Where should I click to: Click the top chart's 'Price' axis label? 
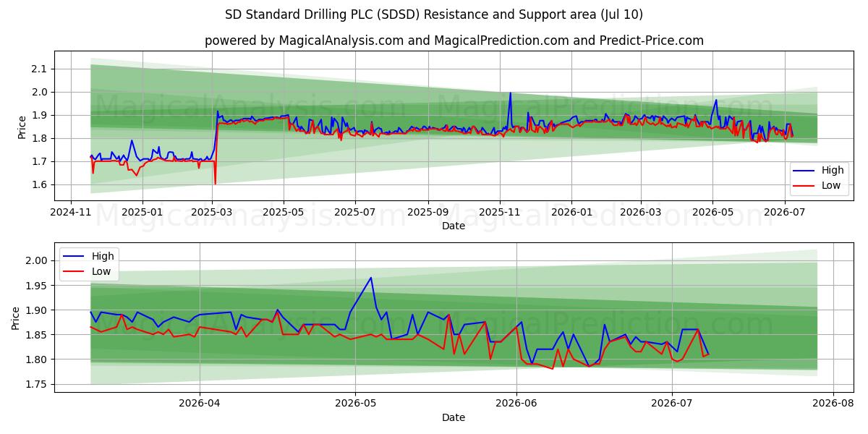click(x=22, y=127)
